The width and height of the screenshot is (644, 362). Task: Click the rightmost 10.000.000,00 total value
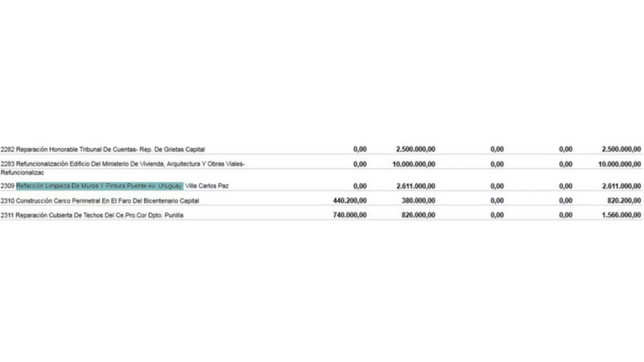coord(619,164)
